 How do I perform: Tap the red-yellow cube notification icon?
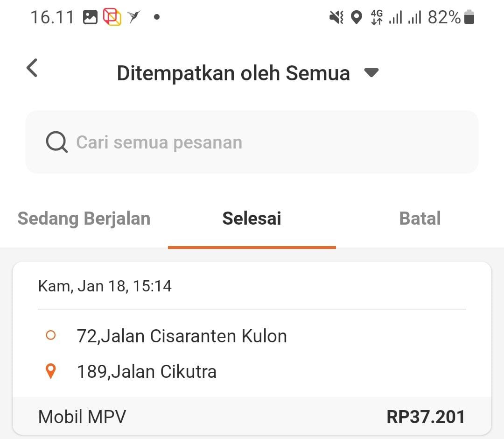tap(112, 17)
